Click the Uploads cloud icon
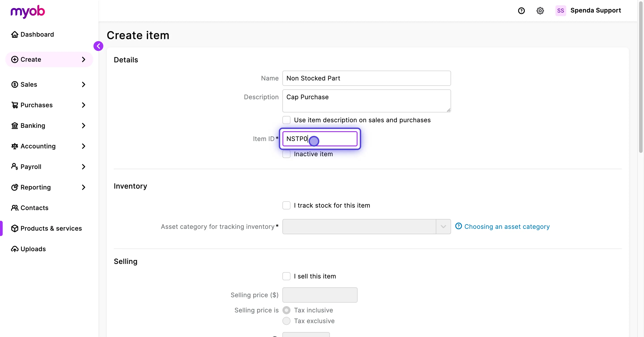644x337 pixels. coord(15,249)
